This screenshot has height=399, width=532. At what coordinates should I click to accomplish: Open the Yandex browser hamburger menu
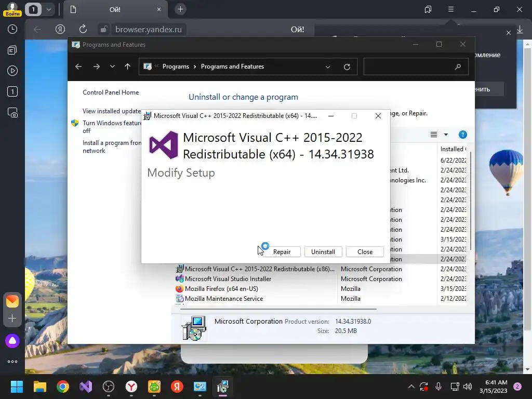[x=451, y=9]
